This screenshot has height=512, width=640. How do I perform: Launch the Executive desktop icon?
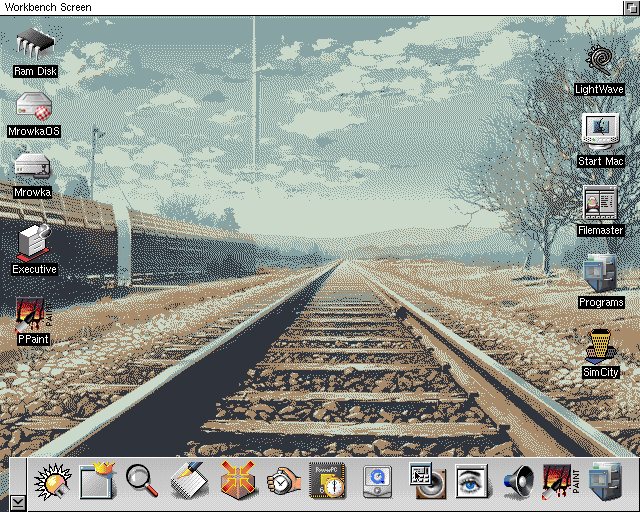34,243
